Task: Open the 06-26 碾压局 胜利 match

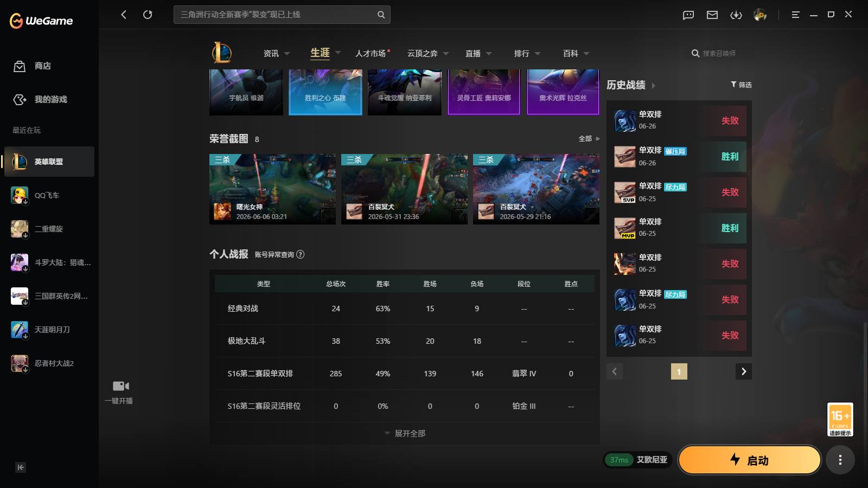Action: coord(679,156)
